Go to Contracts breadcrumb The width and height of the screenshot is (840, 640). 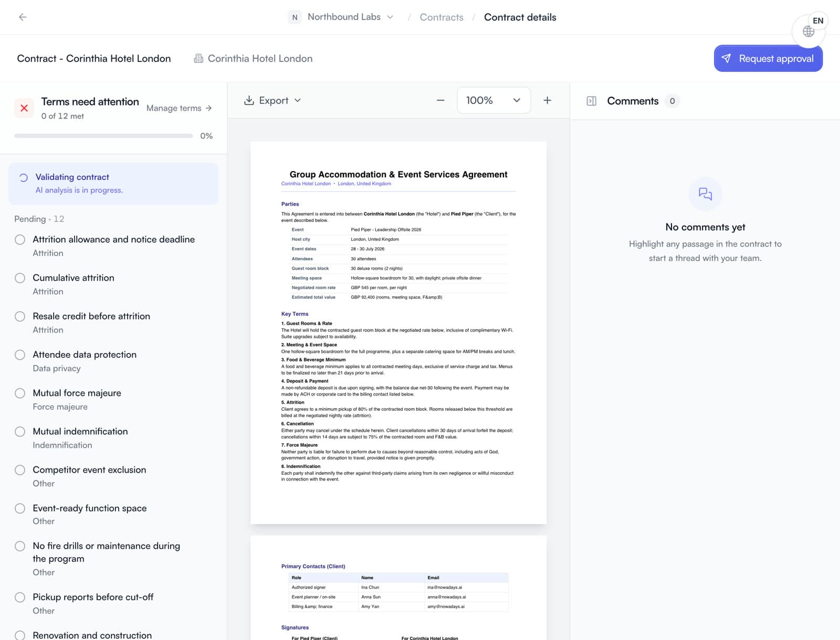point(442,17)
